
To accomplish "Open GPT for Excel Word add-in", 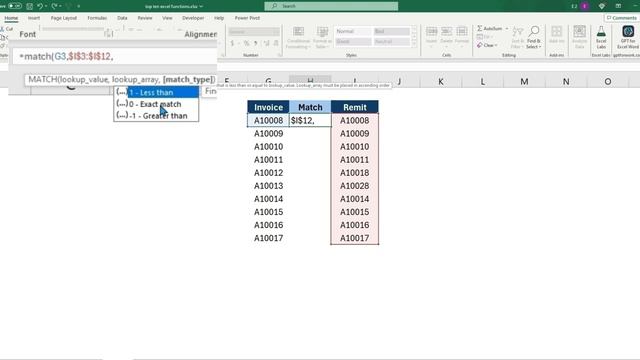I will 628,38.
